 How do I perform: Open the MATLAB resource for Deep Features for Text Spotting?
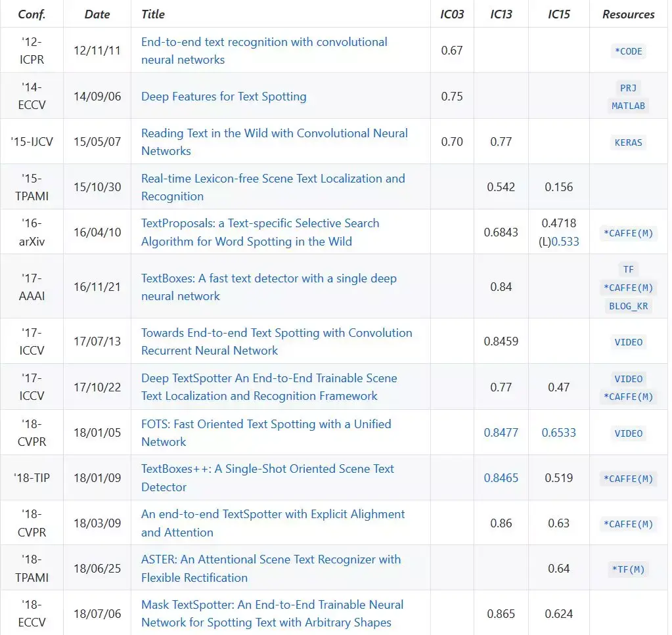628,105
